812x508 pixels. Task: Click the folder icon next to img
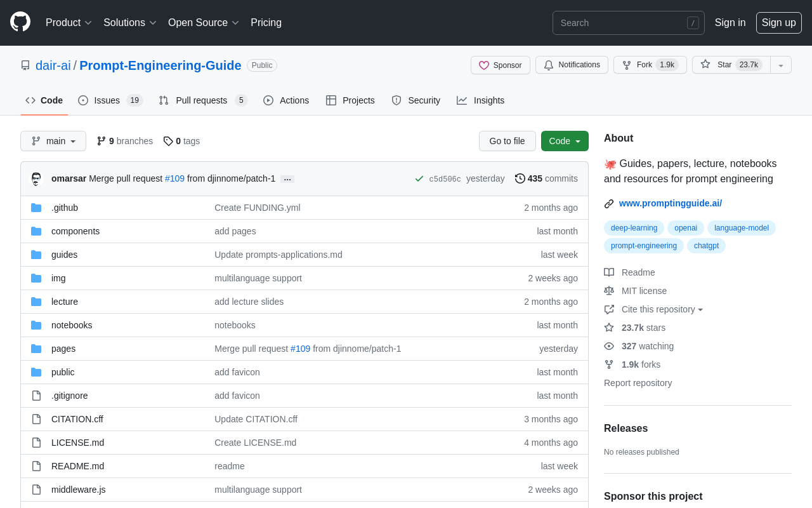pos(36,278)
